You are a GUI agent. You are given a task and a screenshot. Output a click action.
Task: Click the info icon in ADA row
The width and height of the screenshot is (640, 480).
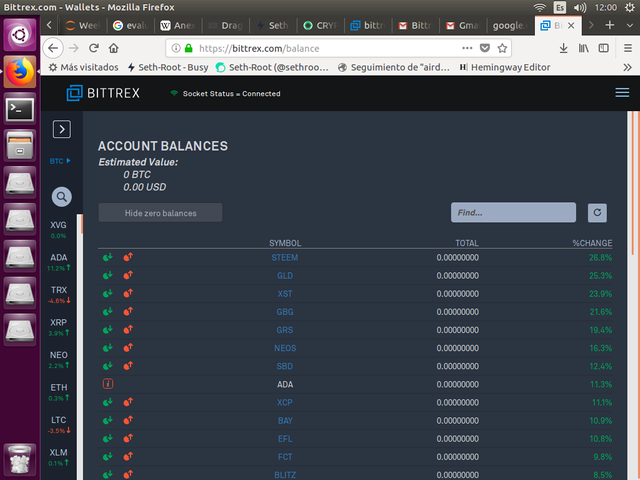(108, 384)
